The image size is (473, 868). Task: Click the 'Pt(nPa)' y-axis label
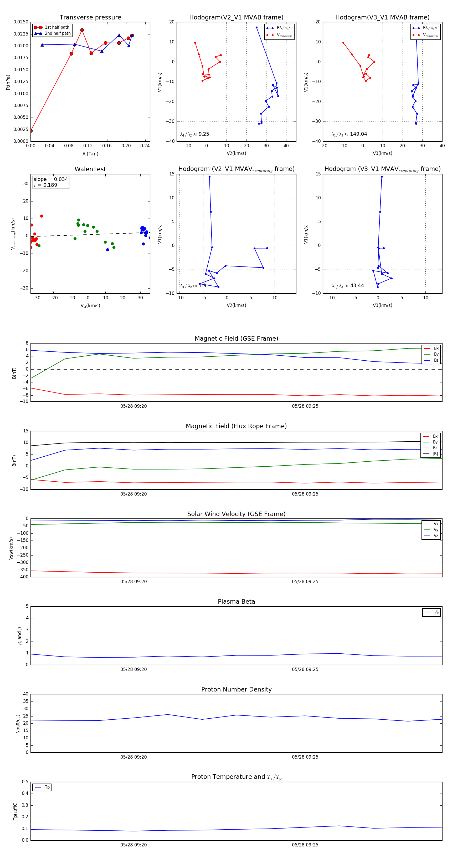tap(8, 82)
